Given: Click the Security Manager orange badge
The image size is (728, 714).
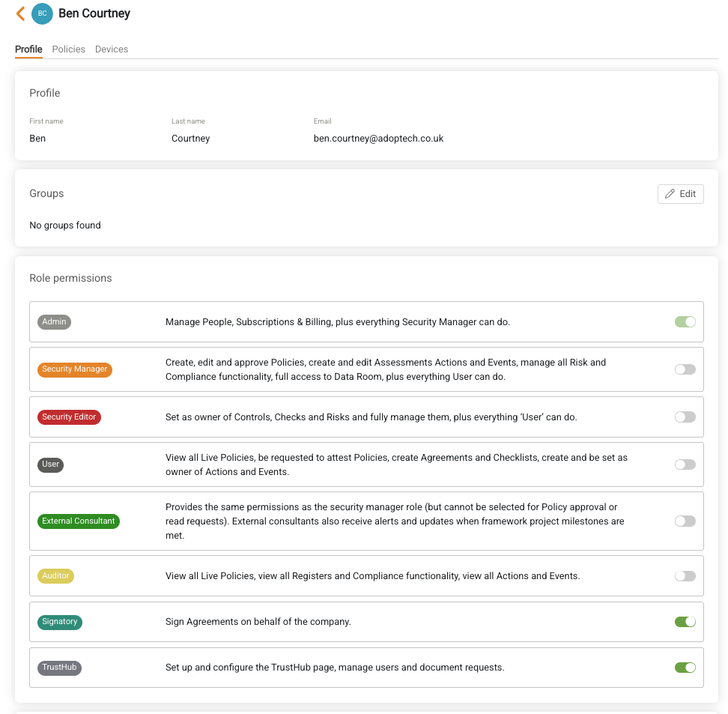Looking at the screenshot, I should coord(75,369).
